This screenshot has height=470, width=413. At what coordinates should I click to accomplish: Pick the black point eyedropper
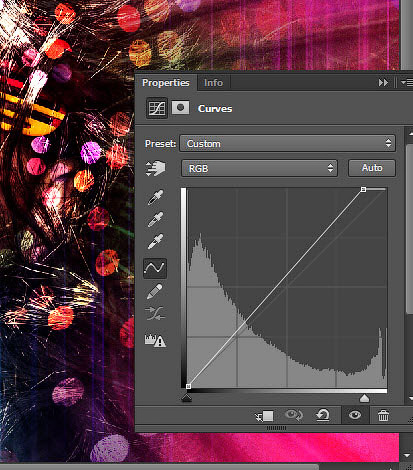click(155, 197)
